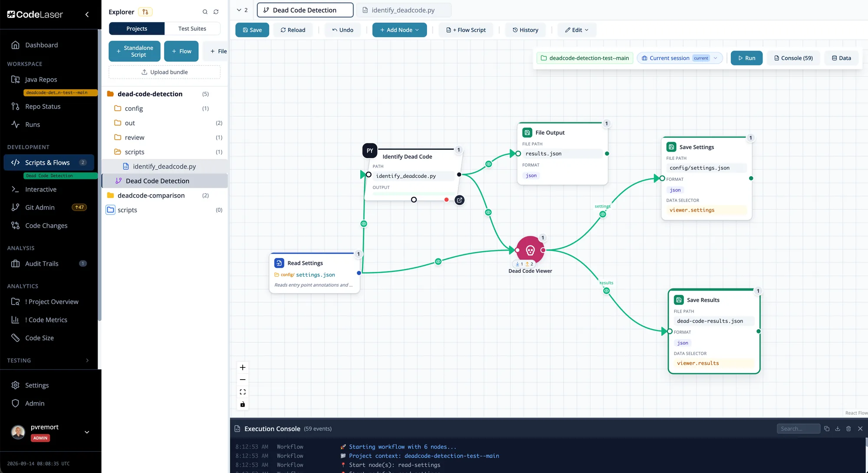
Task: Open Edit dropdown menu
Action: point(576,30)
